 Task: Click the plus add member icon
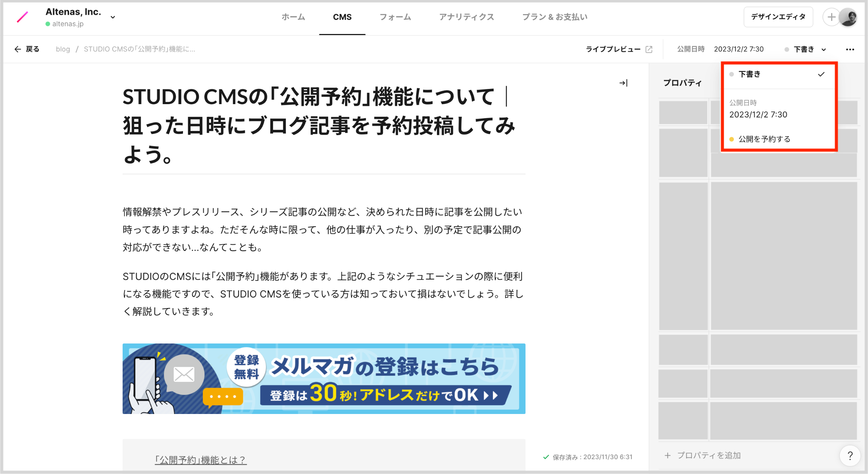click(x=831, y=17)
